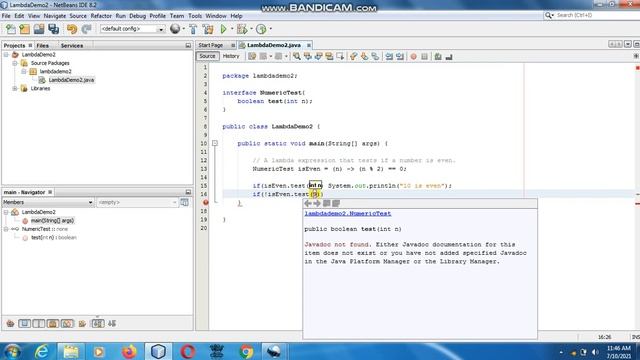Click the Windows Start button

tap(13, 351)
